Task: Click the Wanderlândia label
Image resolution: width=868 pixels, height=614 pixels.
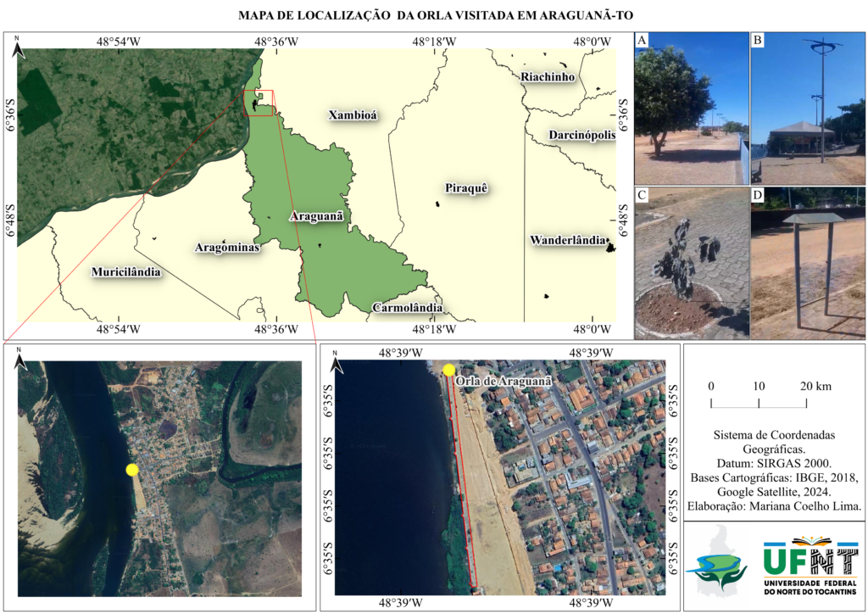Action: (568, 241)
